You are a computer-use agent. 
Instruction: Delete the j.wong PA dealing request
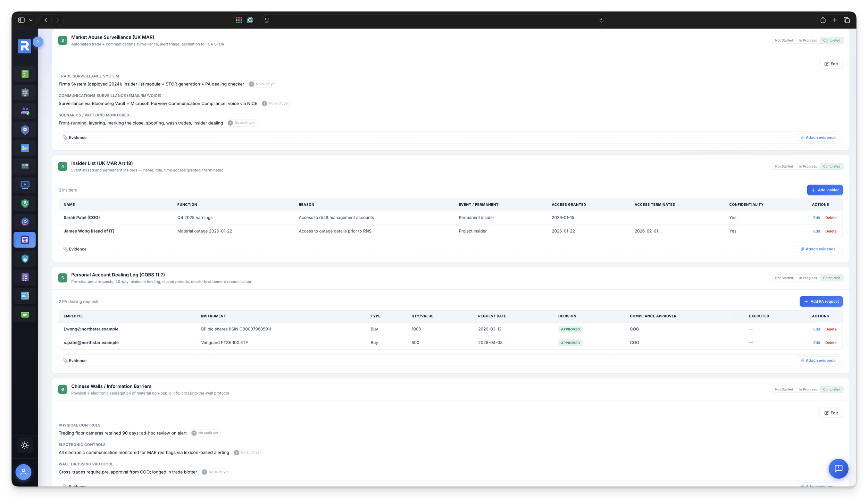[831, 329]
